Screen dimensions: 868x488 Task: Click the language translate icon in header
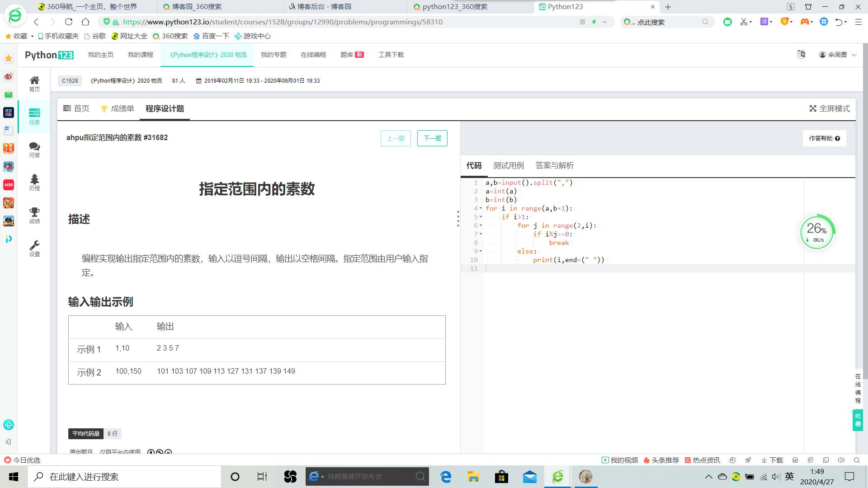pos(801,55)
